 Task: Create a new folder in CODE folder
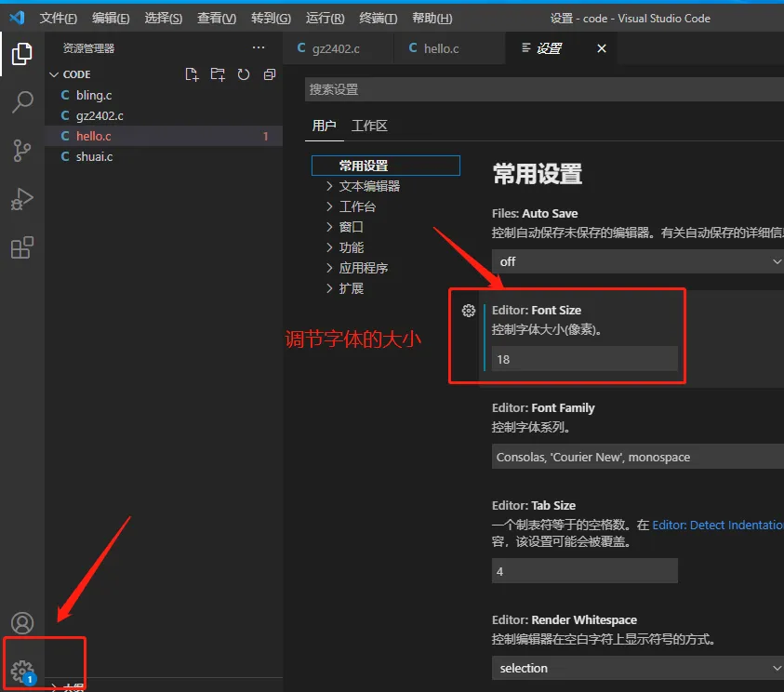218,74
